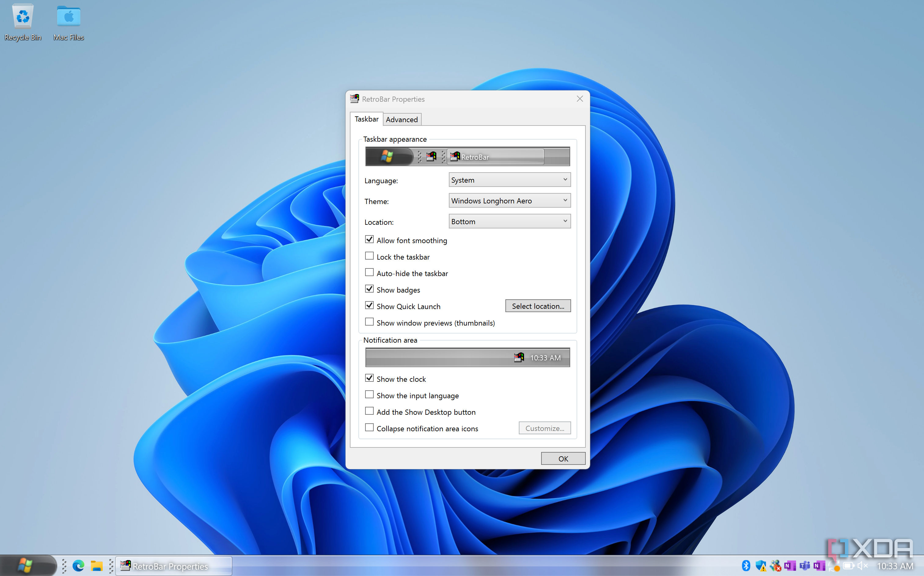The width and height of the screenshot is (924, 576).
Task: Click the muted speaker volume tray icon
Action: (863, 566)
